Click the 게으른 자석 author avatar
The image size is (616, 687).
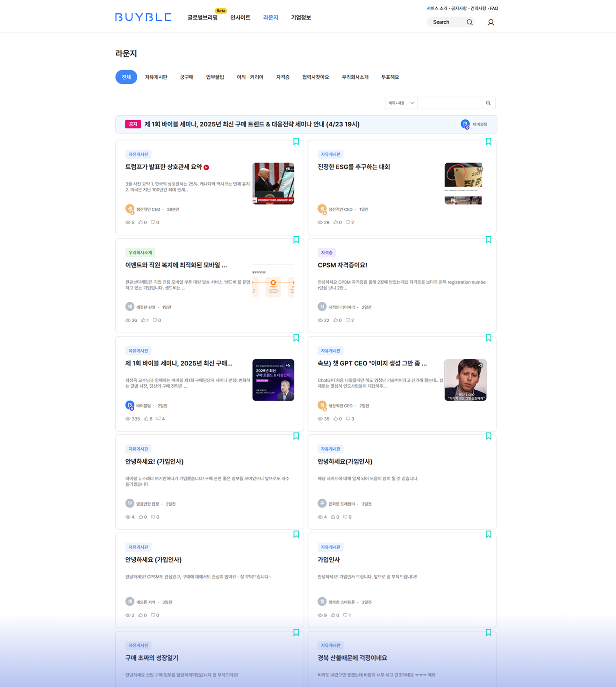tap(130, 601)
